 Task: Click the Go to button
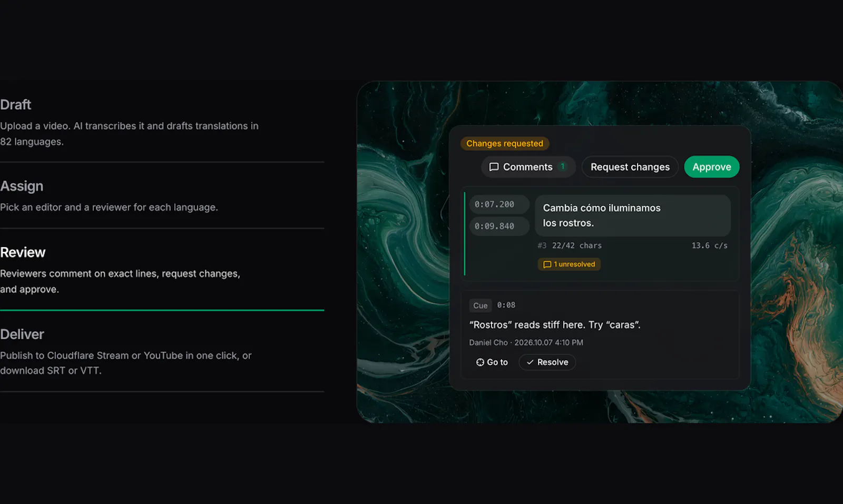click(x=492, y=362)
